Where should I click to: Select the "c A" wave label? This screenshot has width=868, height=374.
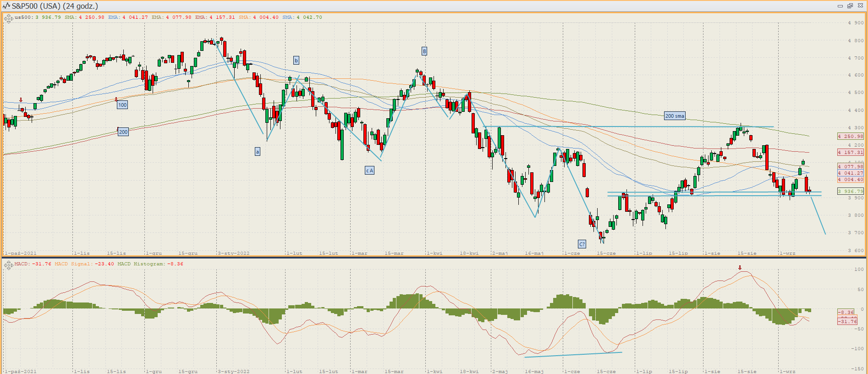coord(369,170)
